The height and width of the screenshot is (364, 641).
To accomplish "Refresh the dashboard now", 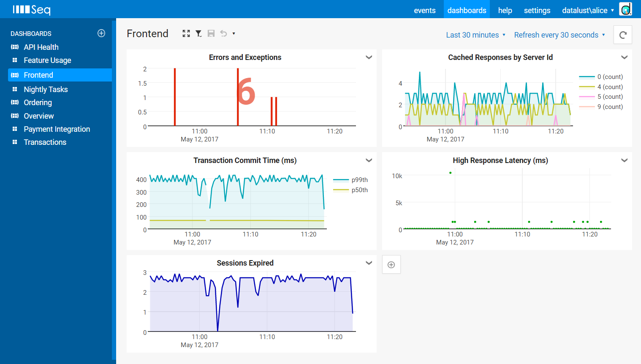I will 623,35.
